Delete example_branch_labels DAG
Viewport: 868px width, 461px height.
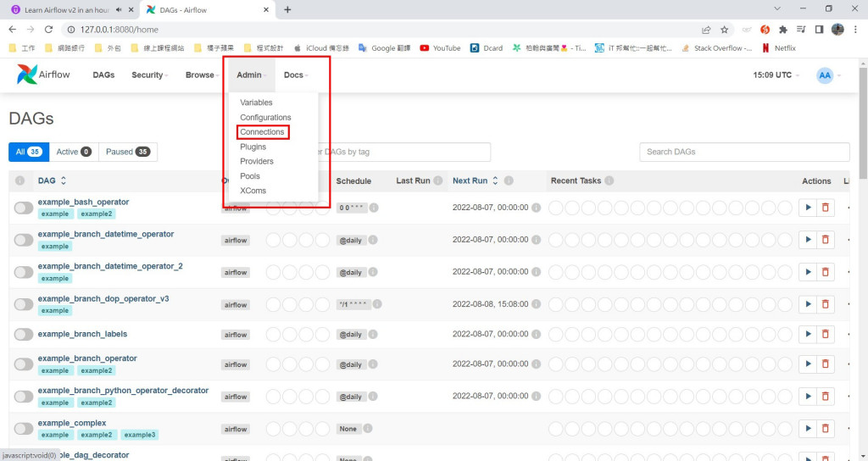tap(826, 334)
